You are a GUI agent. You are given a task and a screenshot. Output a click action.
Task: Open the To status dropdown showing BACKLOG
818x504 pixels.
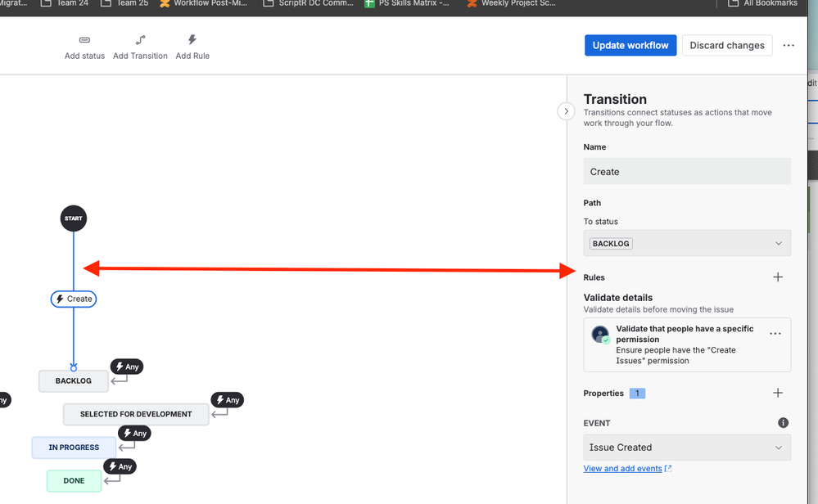(x=686, y=243)
